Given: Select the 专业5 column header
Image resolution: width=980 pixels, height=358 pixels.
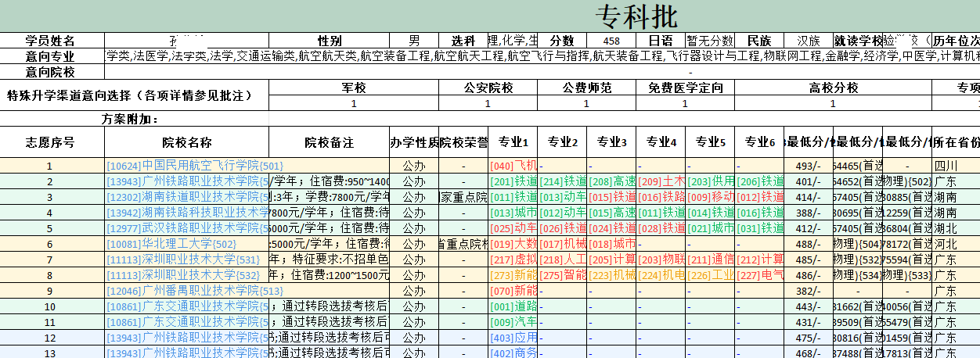Looking at the screenshot, I should 710,142.
